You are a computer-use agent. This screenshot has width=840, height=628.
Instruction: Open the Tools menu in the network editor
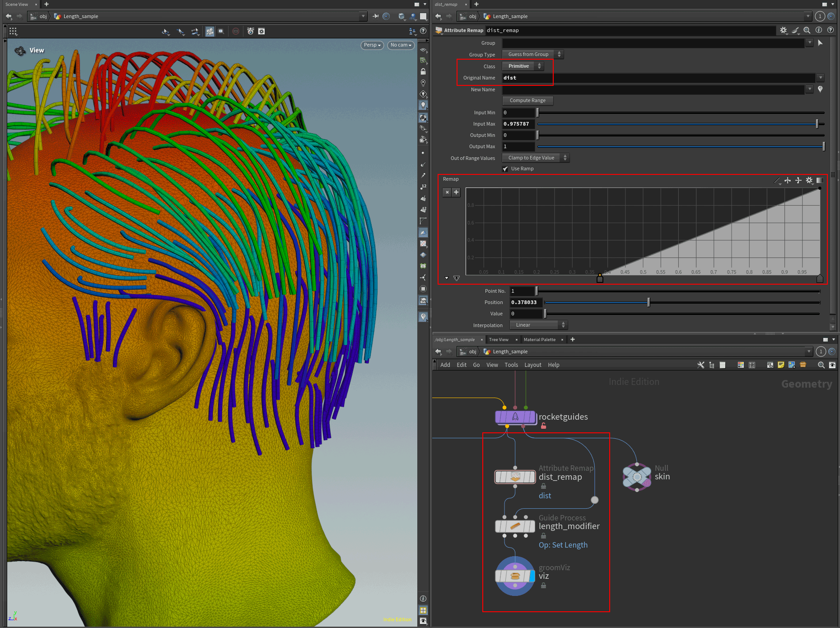click(x=511, y=365)
